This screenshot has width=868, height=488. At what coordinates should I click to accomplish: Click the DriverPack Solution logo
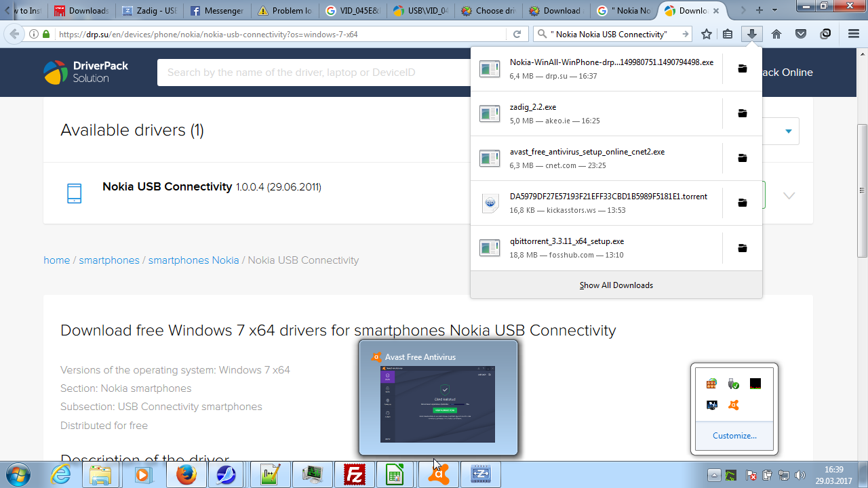coord(86,72)
